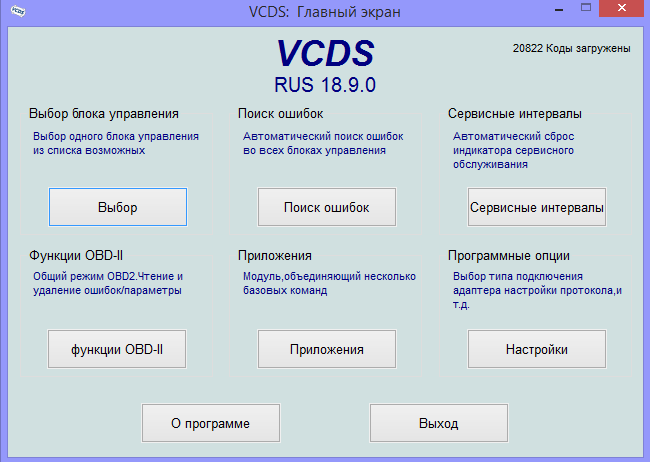Click the 'Приложения' group heading
Screen dimensions: 650x462
tap(274, 255)
